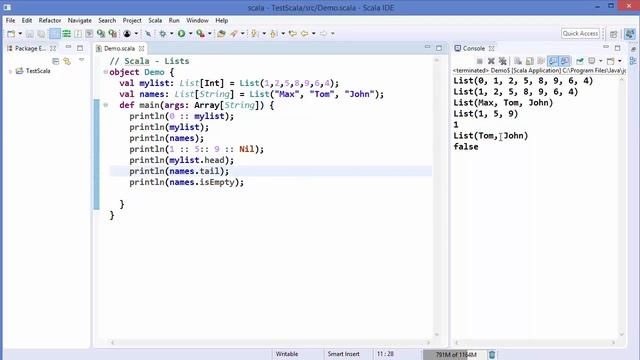Screen dimensions: 640x360
Task: Click the Open Perspective icon
Action: click(613, 34)
